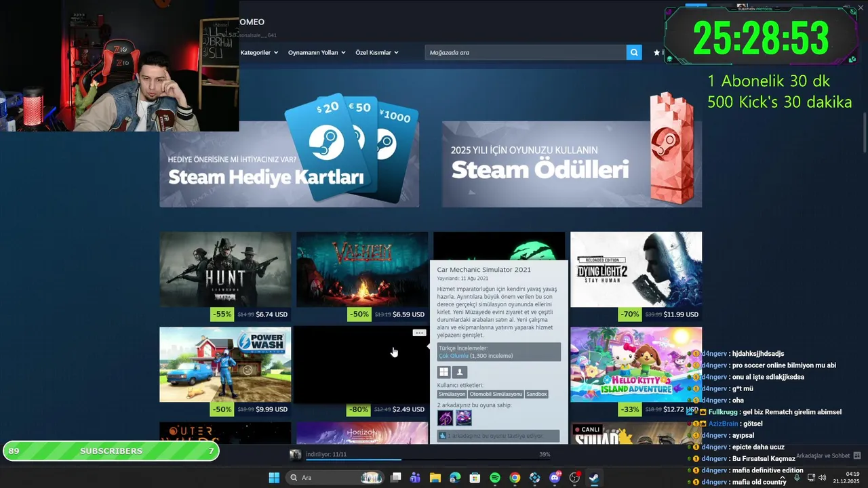Image resolution: width=868 pixels, height=488 pixels.
Task: Click the -50% $6.59 USD price tag
Action: click(388, 314)
